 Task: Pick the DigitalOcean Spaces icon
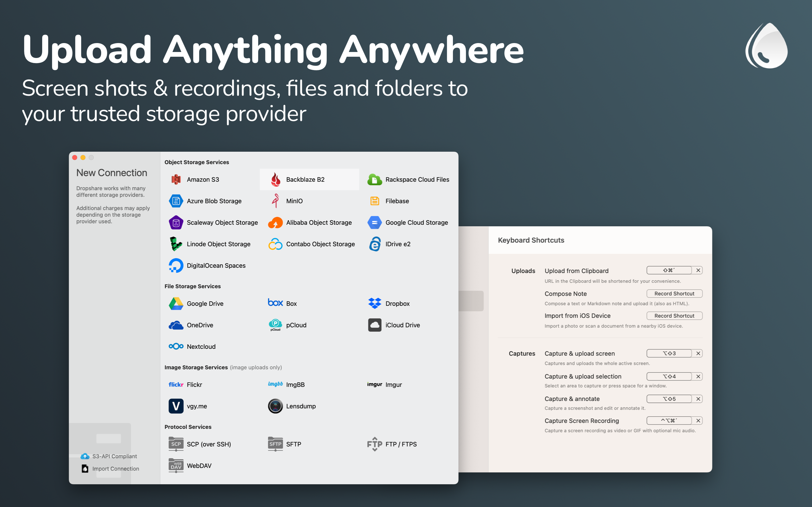[x=176, y=266]
